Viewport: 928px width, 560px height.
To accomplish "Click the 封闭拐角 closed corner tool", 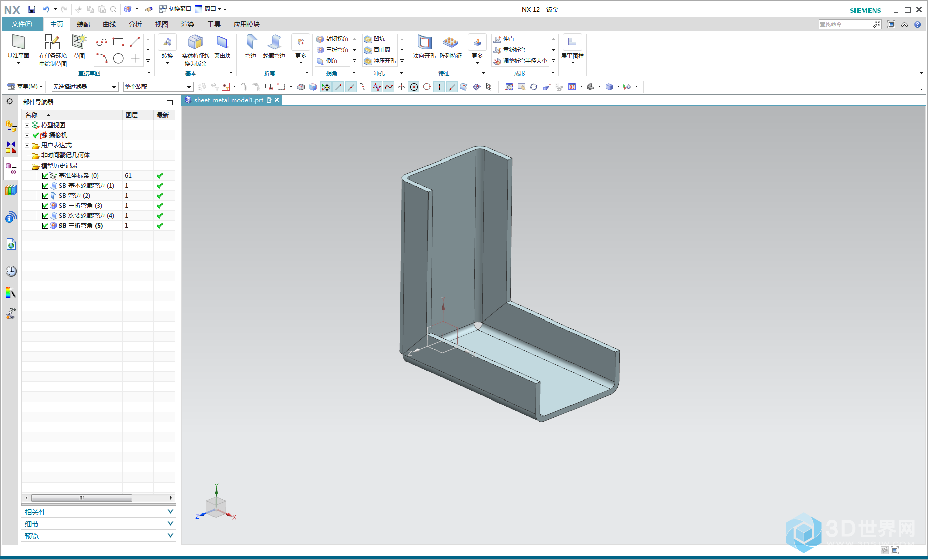I will 333,39.
